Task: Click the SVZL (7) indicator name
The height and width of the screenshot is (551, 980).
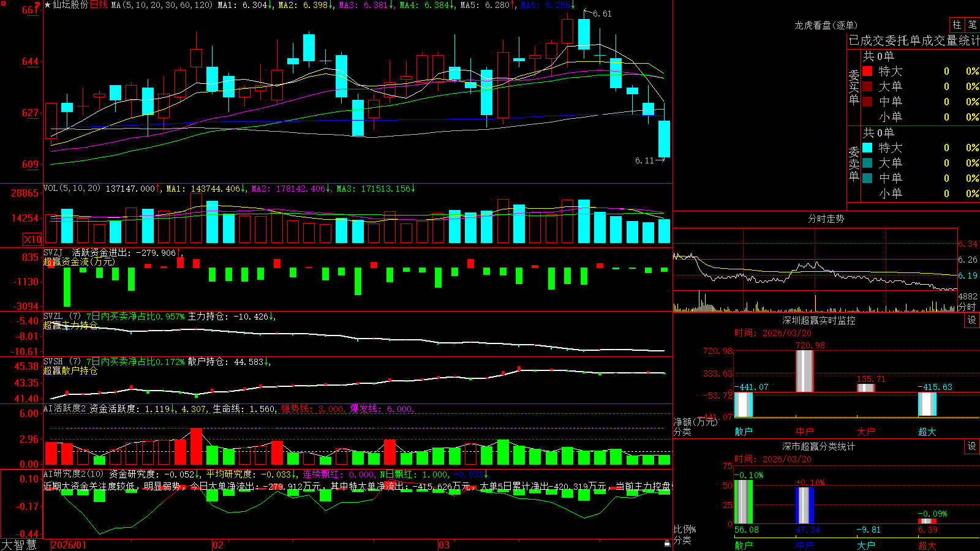Action: 62,316
